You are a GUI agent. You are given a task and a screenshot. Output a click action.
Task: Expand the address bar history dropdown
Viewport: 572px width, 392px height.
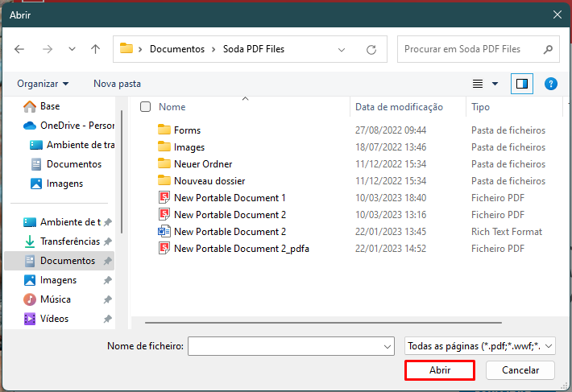[x=342, y=50]
